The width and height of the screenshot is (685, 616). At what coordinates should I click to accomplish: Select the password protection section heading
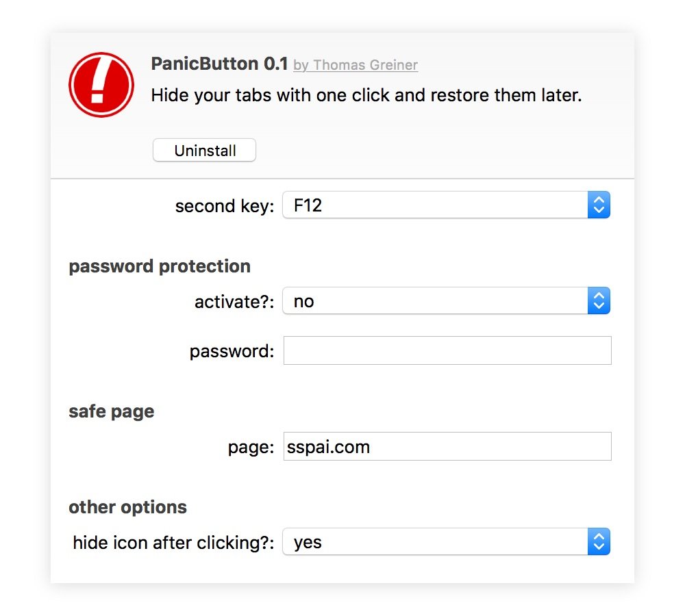tap(160, 267)
